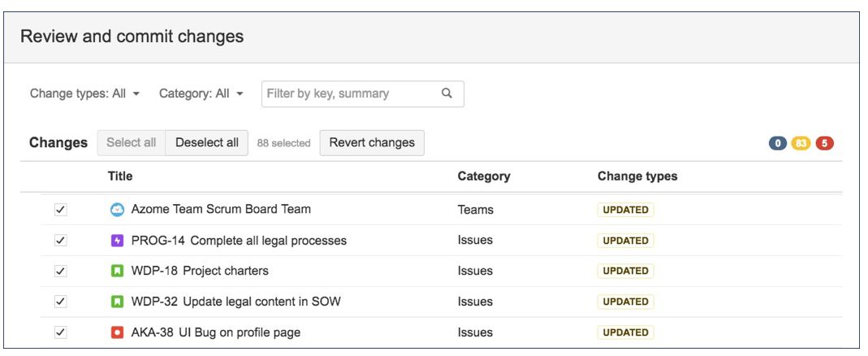Click the Complete all legal processes summary
868x356 pixels.
click(269, 241)
